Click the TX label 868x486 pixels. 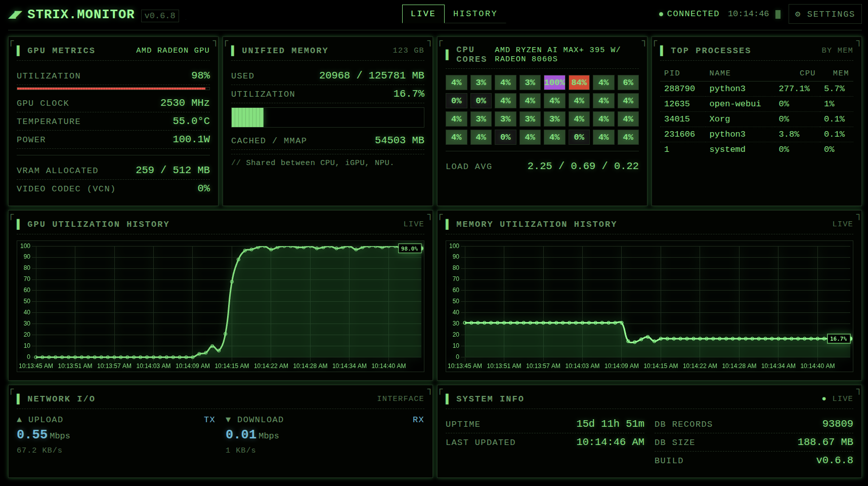[209, 420]
